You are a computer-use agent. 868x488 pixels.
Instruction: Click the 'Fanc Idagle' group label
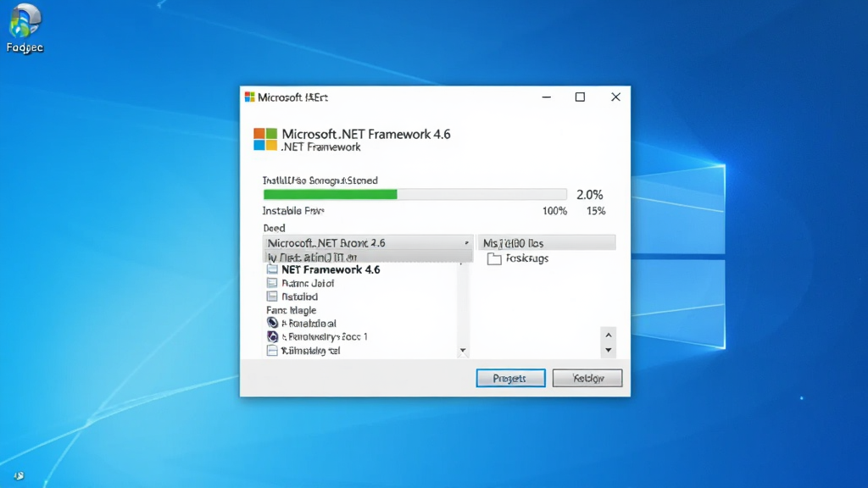tap(292, 310)
